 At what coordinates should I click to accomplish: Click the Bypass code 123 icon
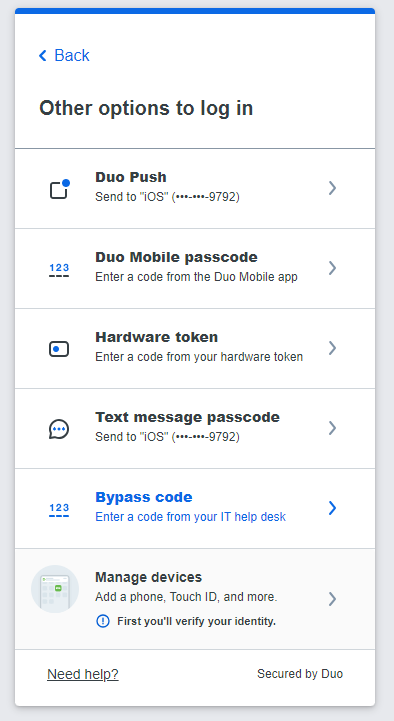pyautogui.click(x=59, y=510)
